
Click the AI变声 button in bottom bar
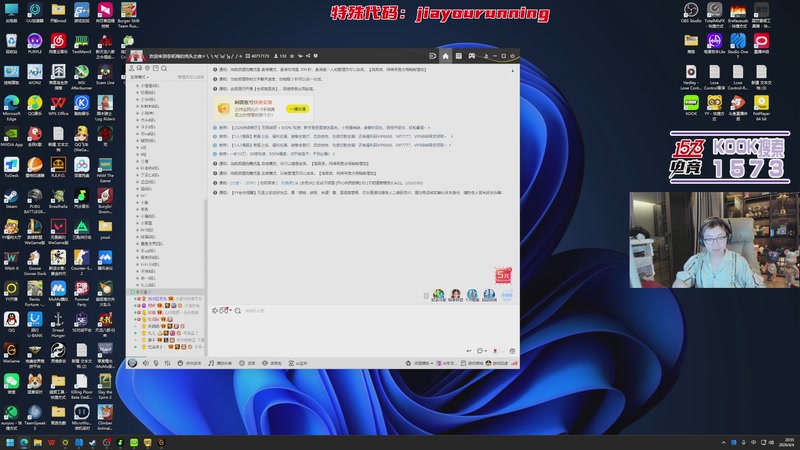point(298,363)
